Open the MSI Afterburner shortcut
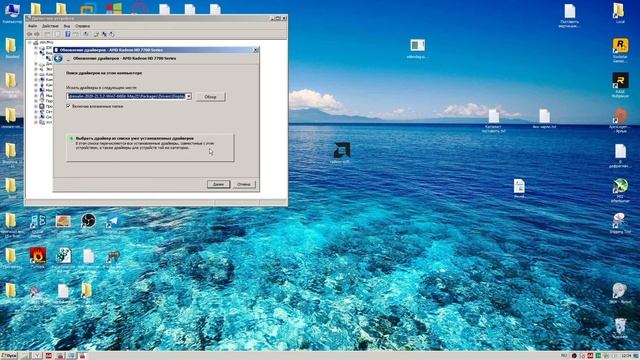The image size is (640, 360). (x=620, y=190)
